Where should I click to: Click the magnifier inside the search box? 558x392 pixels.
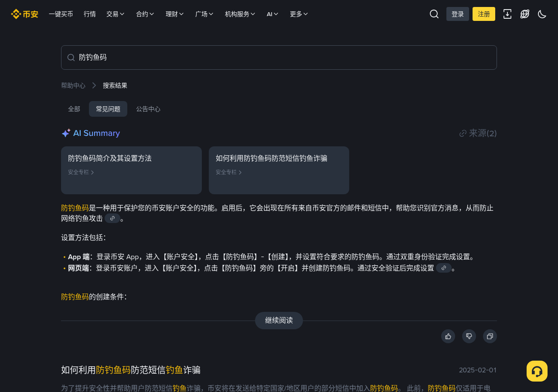point(71,57)
